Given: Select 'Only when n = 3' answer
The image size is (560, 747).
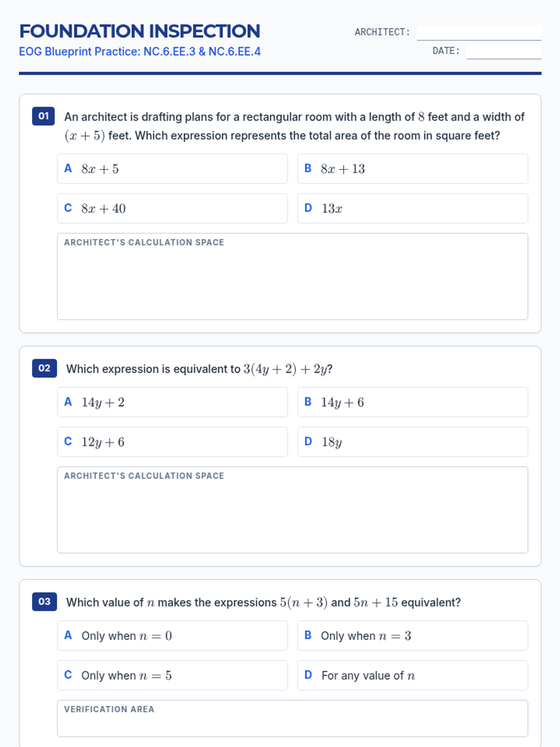Looking at the screenshot, I should tap(413, 635).
